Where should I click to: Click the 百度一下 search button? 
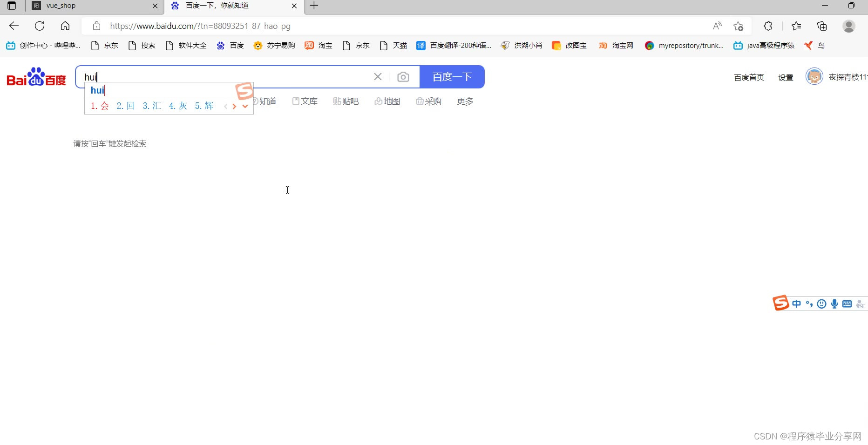(452, 77)
